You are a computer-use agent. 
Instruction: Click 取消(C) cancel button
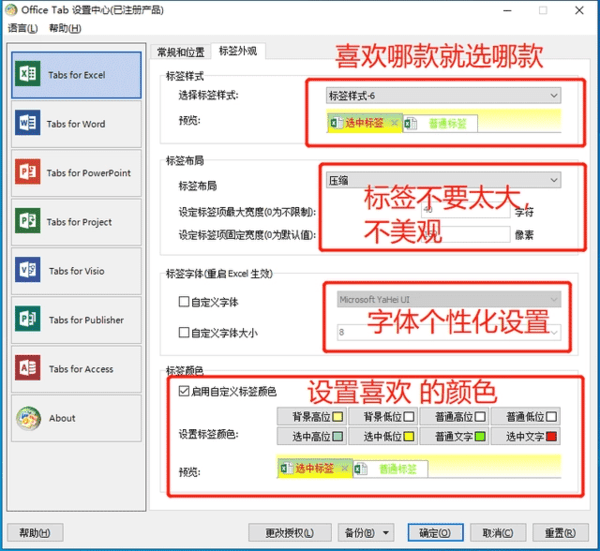coord(498,533)
